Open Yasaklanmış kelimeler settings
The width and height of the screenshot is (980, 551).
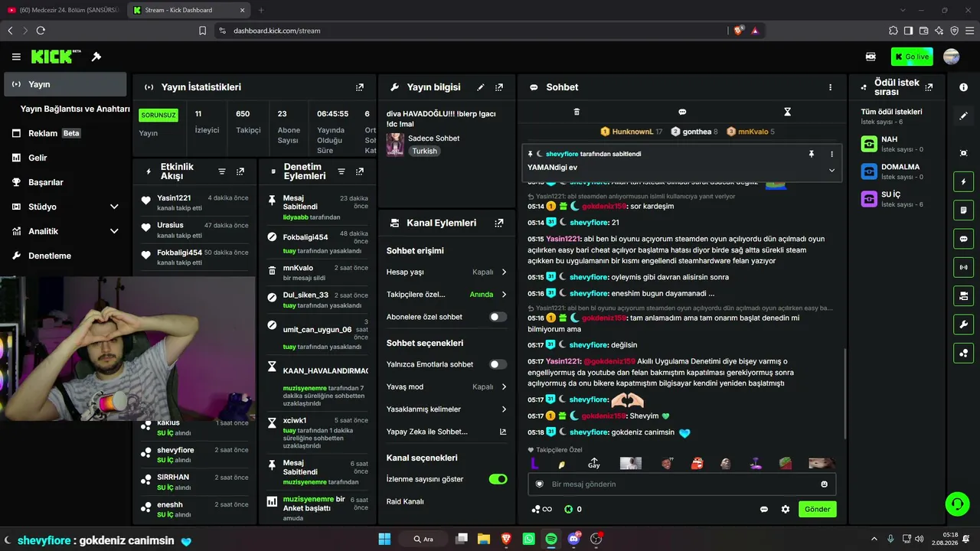(447, 409)
